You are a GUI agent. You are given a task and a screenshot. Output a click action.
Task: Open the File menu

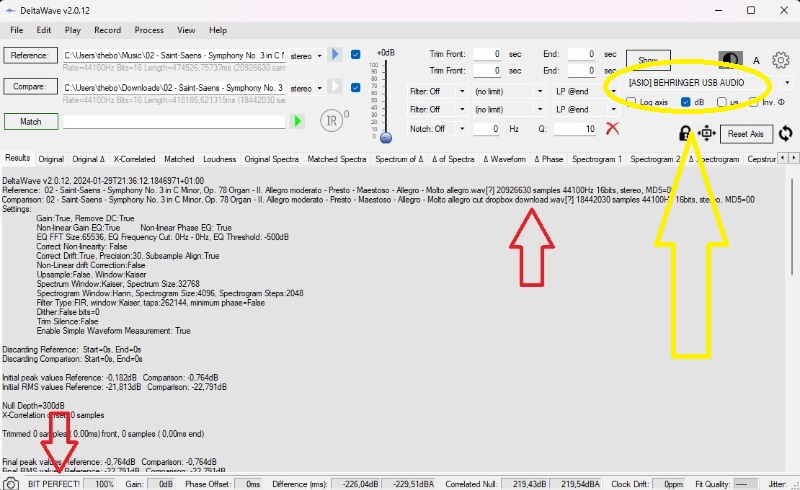17,30
